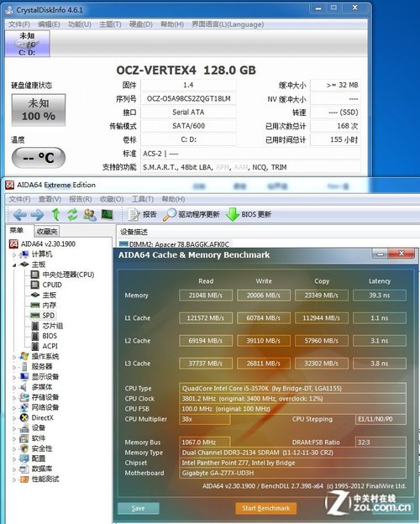This screenshot has width=420, height=524.
Task: Minimize the Cache & Memory Benchmark window
Action: (380, 254)
